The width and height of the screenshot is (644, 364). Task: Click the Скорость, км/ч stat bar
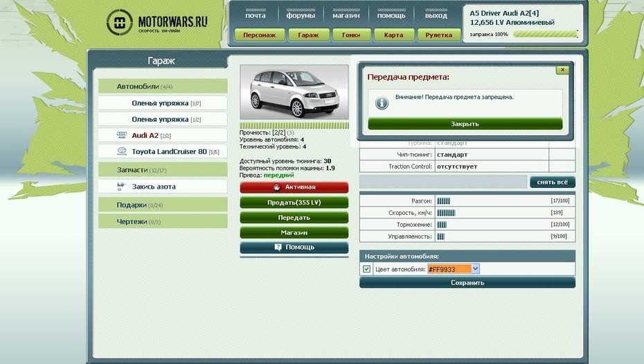[x=446, y=213]
